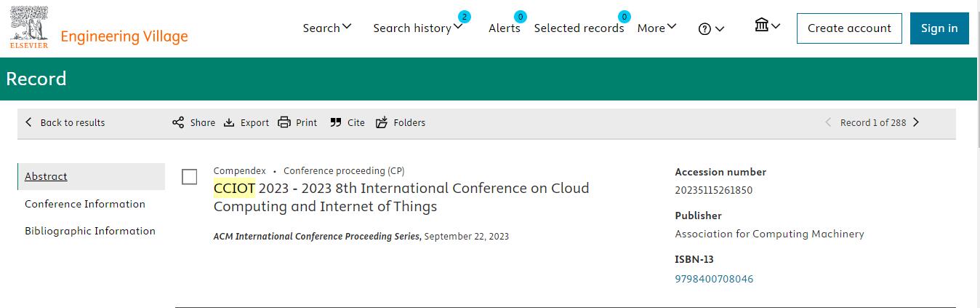Click the Cite quotation mark icon
980x308 pixels.
335,122
